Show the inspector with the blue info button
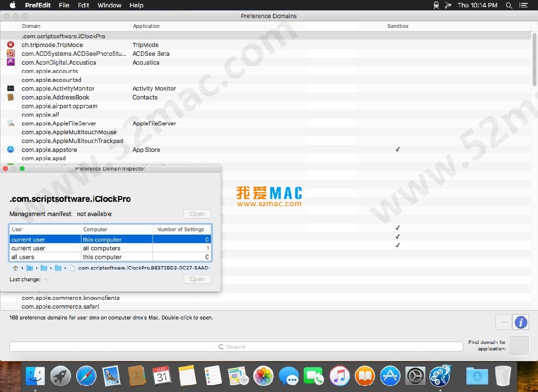 [x=521, y=322]
